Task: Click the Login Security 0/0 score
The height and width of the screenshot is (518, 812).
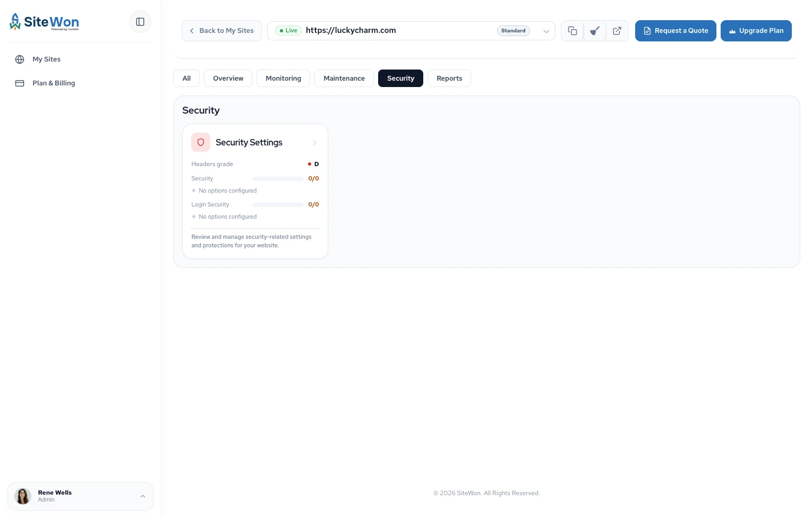Action: tap(314, 204)
